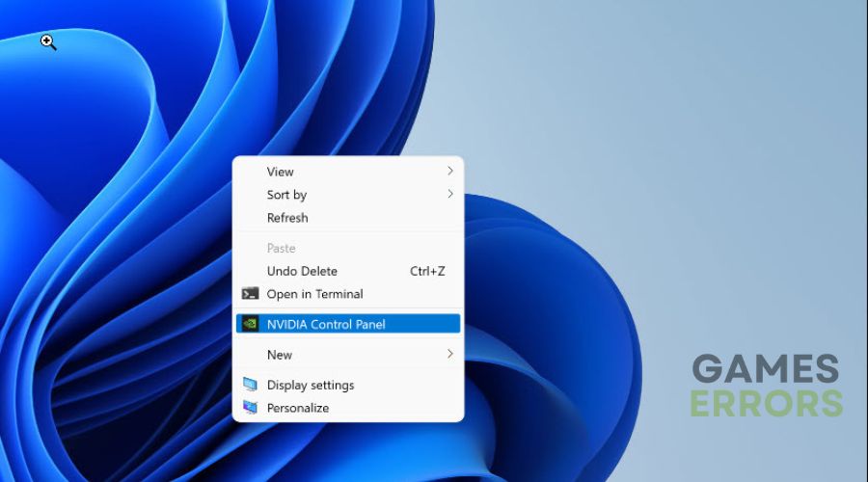Click the Personalize monitor icon
This screenshot has height=482, width=868.
pyautogui.click(x=250, y=408)
